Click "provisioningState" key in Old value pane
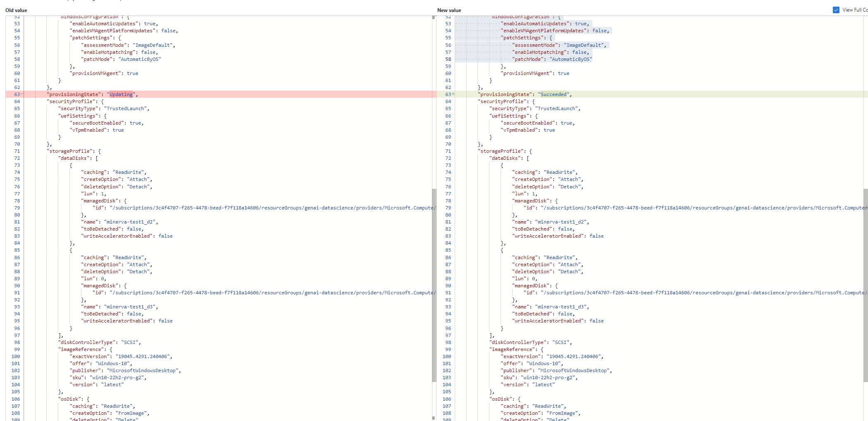 point(74,94)
